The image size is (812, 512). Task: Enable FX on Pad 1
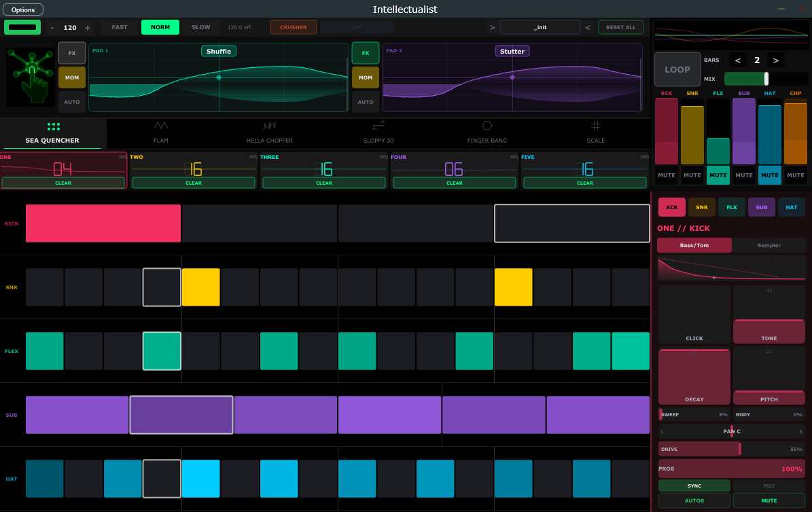[x=71, y=53]
